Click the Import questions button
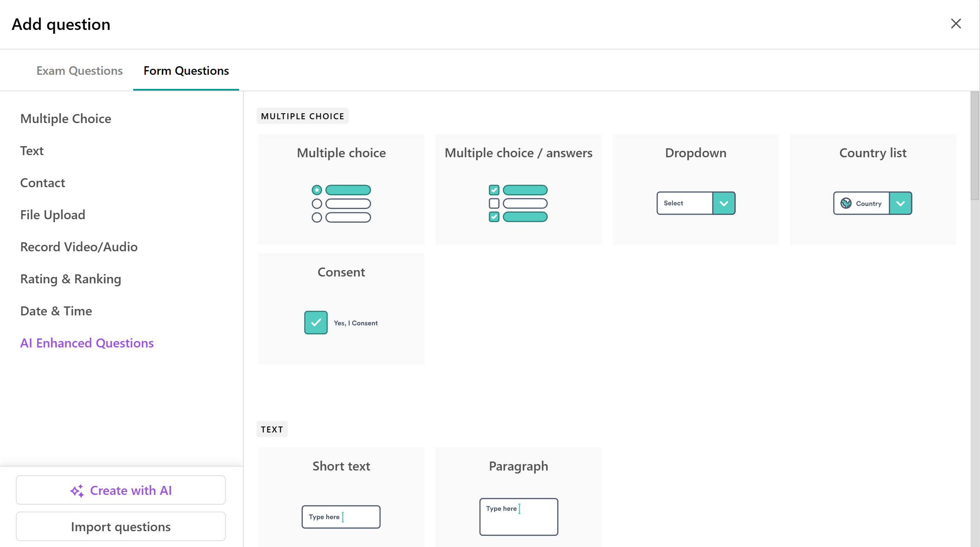Screen dimensions: 980x547 click(x=121, y=526)
